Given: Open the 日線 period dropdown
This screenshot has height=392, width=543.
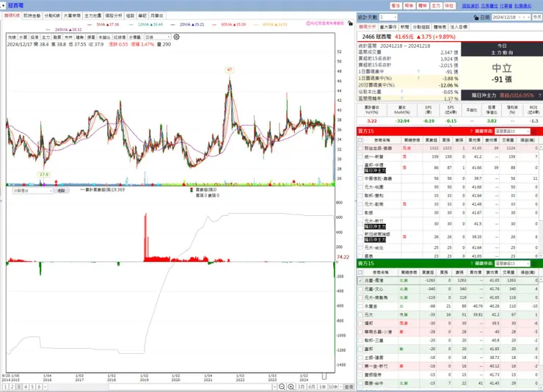Looking at the screenshot, I should (x=158, y=37).
